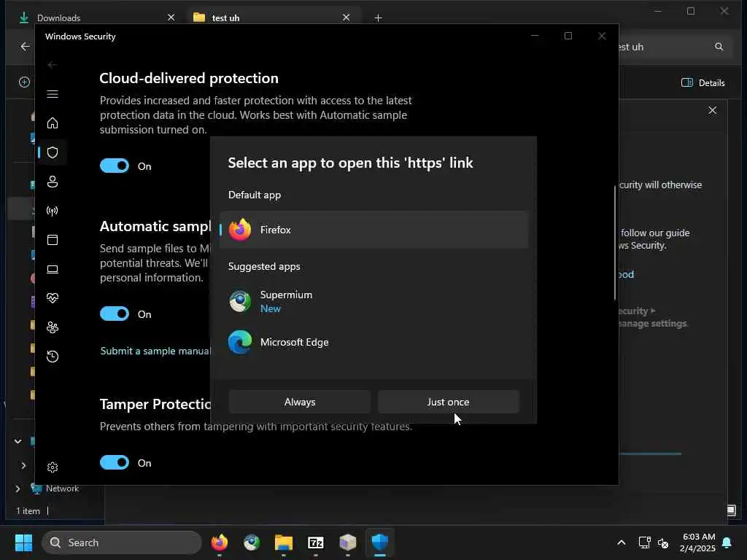Choose Firefox as the default app
The height and width of the screenshot is (560, 747).
(374, 230)
